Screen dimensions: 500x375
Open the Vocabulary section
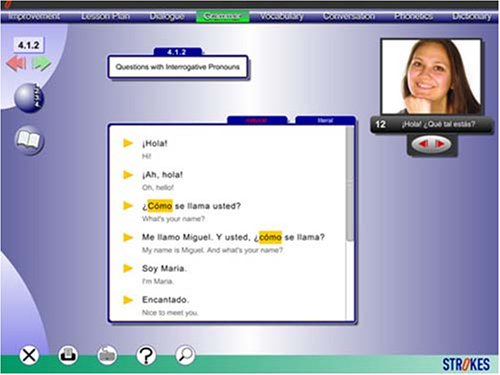[x=282, y=16]
